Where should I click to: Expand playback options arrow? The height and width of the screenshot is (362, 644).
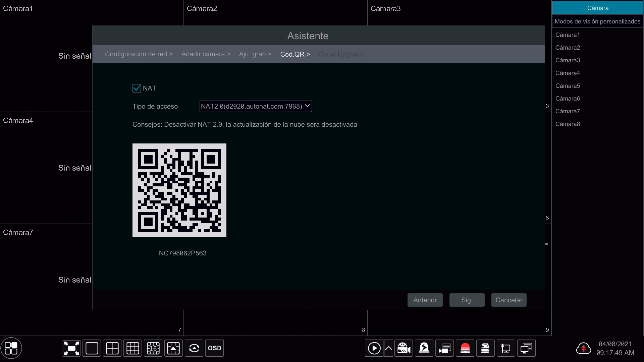point(388,348)
